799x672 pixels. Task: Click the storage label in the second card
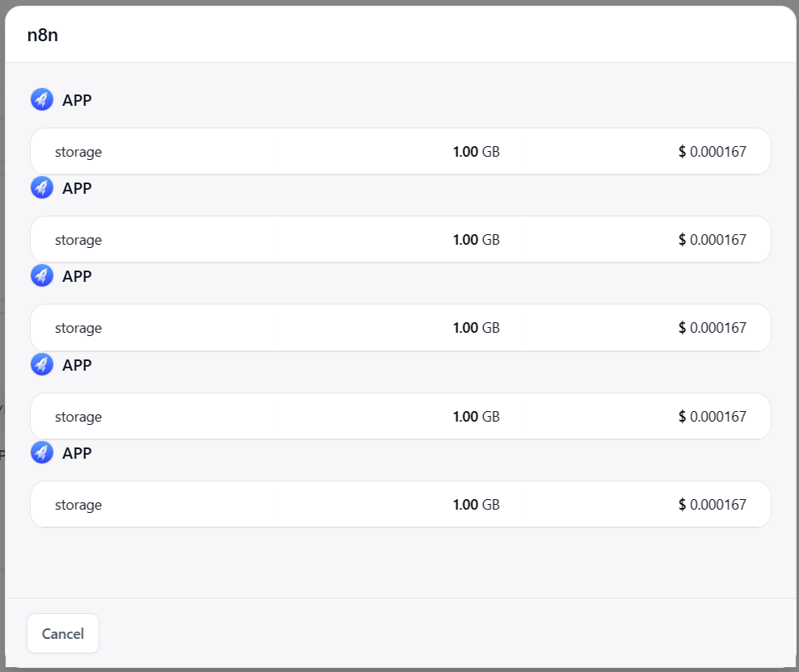coord(78,241)
